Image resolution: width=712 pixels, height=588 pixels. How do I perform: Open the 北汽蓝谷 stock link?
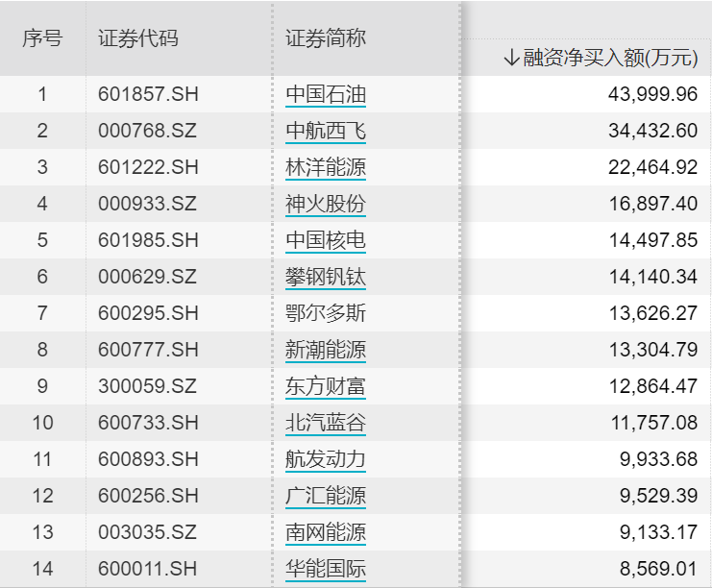[x=326, y=423]
